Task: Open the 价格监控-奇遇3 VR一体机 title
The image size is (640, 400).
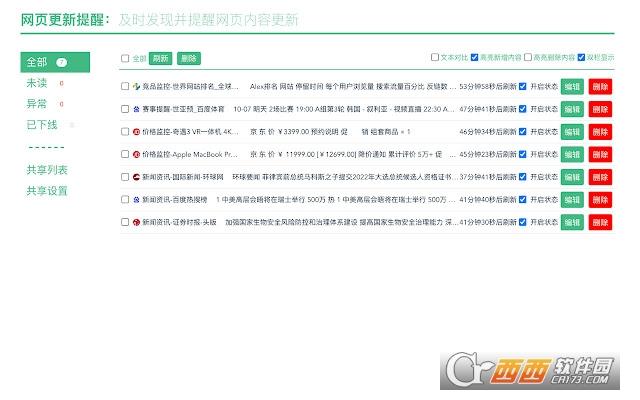Action: (190, 131)
